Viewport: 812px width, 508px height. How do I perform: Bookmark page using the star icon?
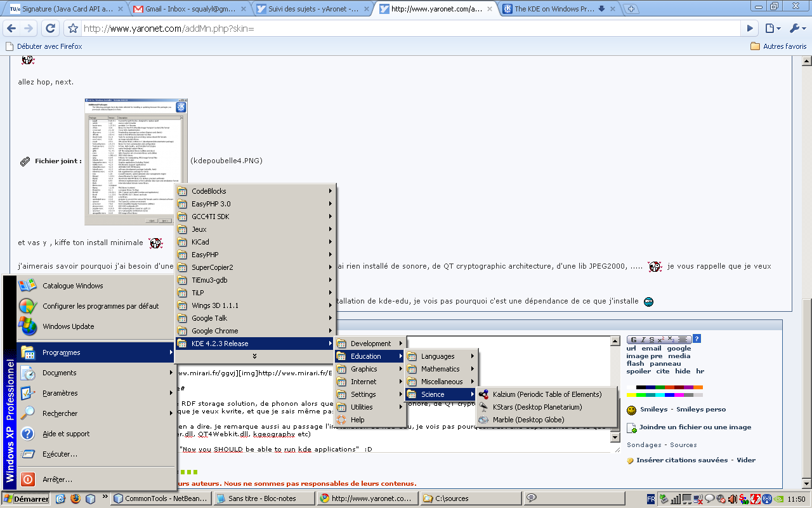[x=73, y=29]
